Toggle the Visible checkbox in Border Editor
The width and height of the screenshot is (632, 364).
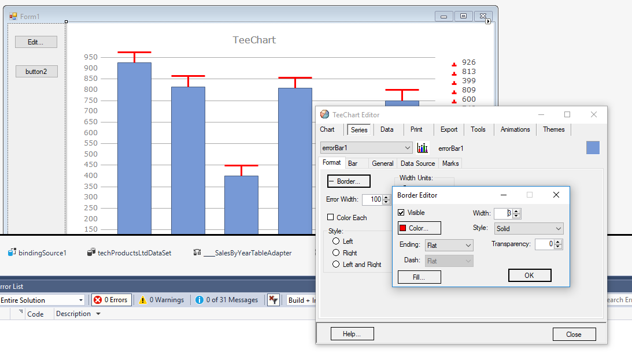401,213
